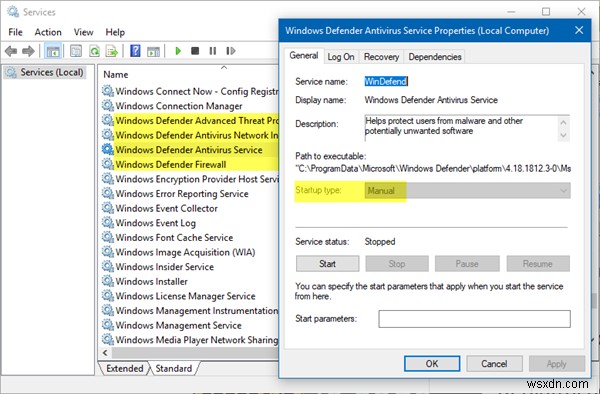
Task: Click OK in the properties dialog
Action: (432, 363)
